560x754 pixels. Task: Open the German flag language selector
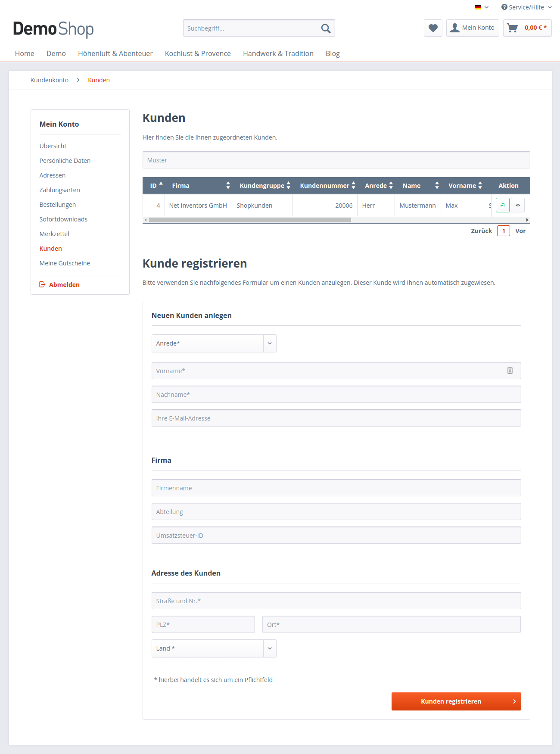coord(481,7)
